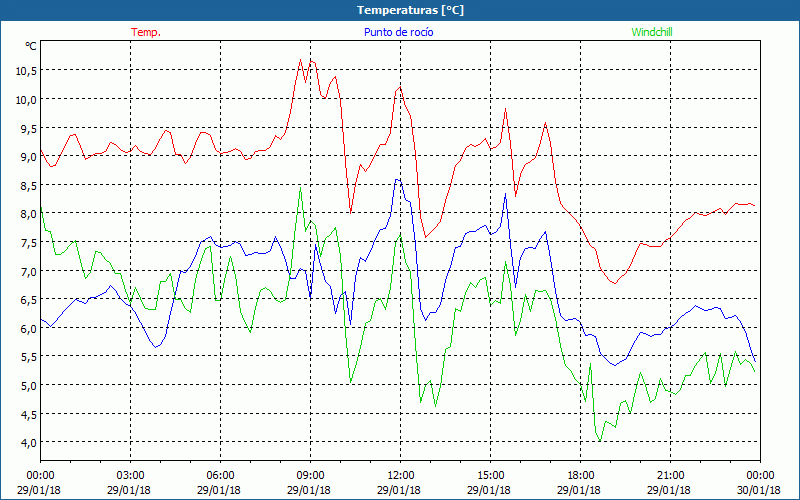Click the 5,5 y-axis value

29,357
